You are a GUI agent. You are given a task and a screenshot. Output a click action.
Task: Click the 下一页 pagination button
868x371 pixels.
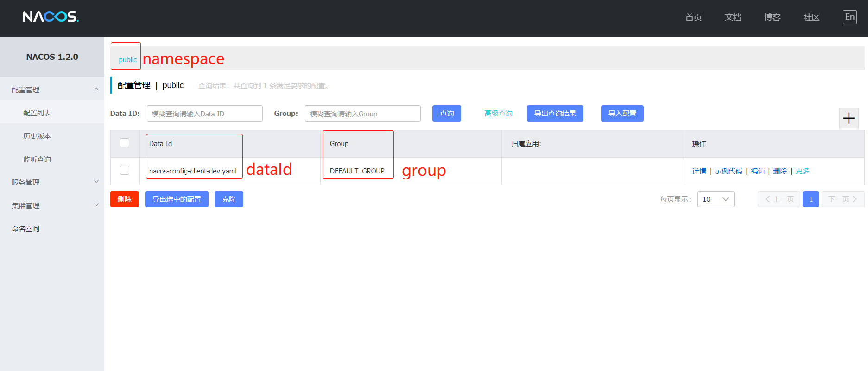[843, 199]
